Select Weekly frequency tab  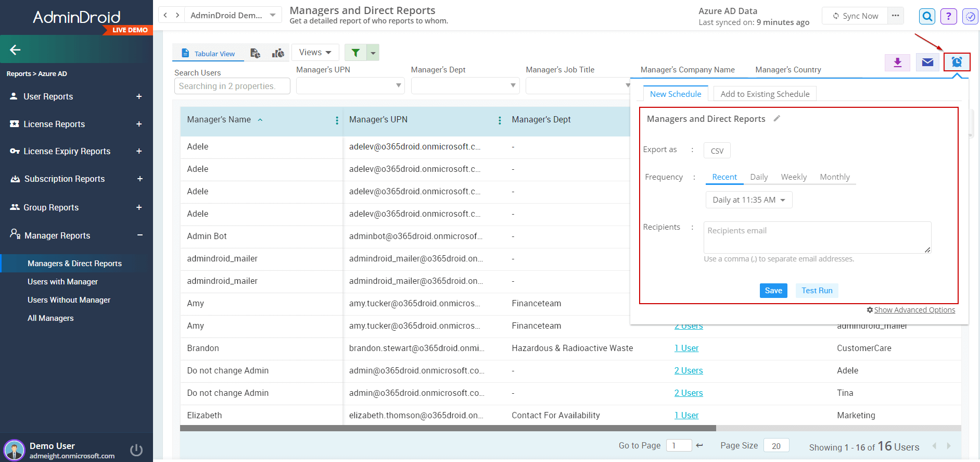[794, 177]
